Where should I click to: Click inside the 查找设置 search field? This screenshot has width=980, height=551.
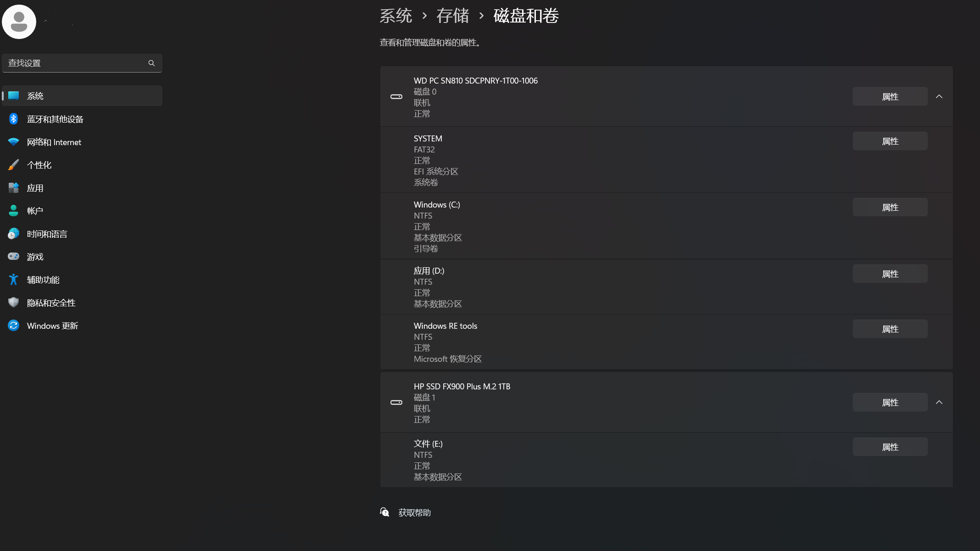coord(73,63)
